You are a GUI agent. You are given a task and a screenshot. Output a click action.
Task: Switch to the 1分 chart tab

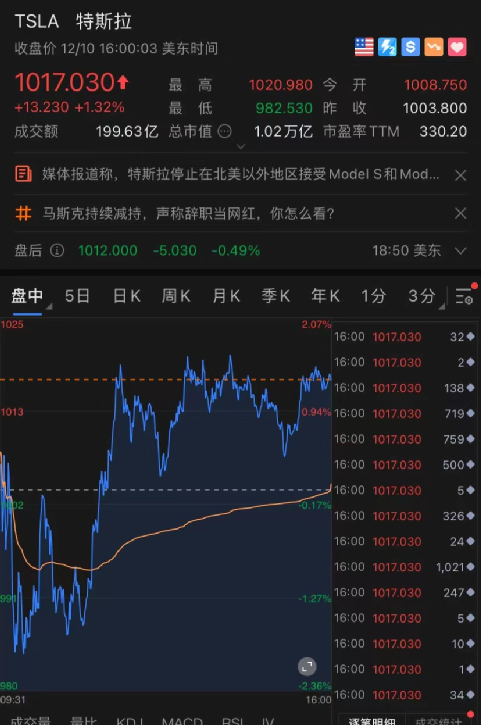[373, 296]
